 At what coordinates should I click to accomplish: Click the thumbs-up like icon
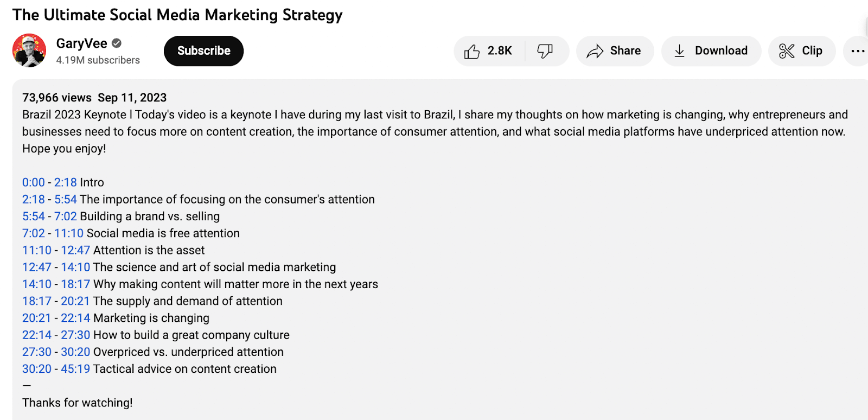tap(472, 52)
